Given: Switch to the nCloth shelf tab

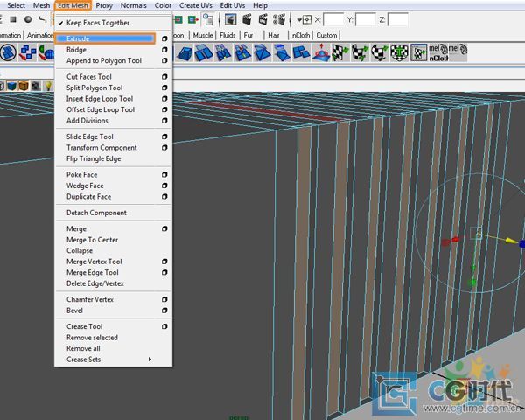Looking at the screenshot, I should pyautogui.click(x=301, y=36).
